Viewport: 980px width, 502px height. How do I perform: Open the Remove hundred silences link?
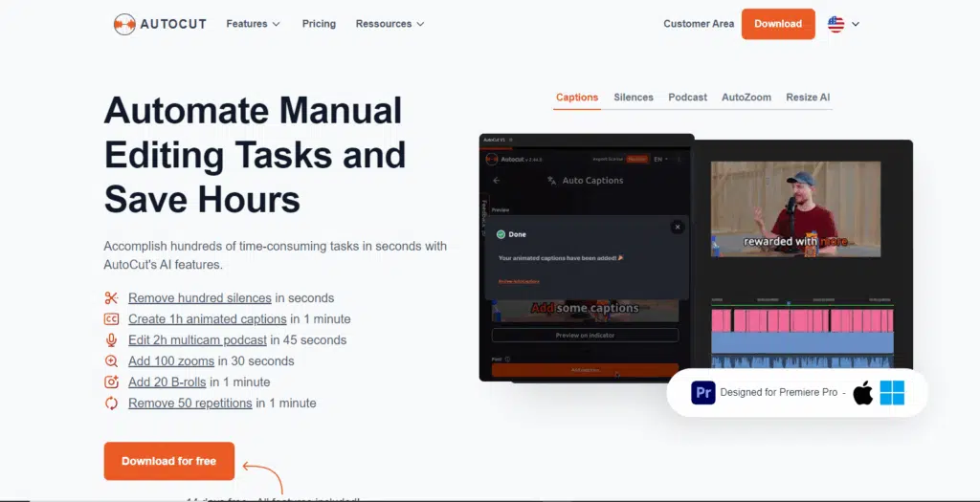coord(200,297)
